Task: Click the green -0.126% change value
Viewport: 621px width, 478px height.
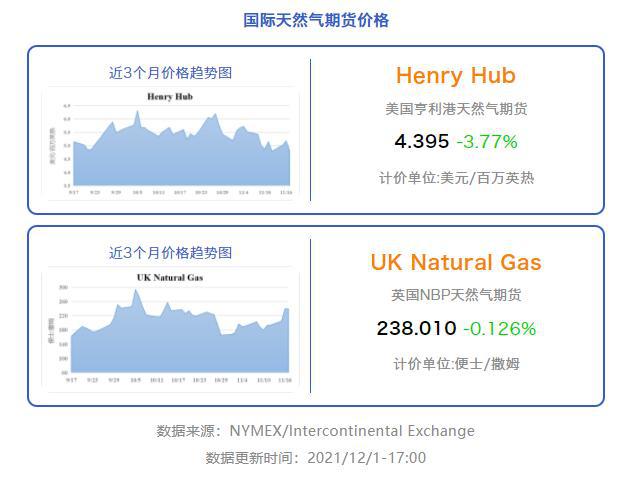Action: click(x=500, y=328)
